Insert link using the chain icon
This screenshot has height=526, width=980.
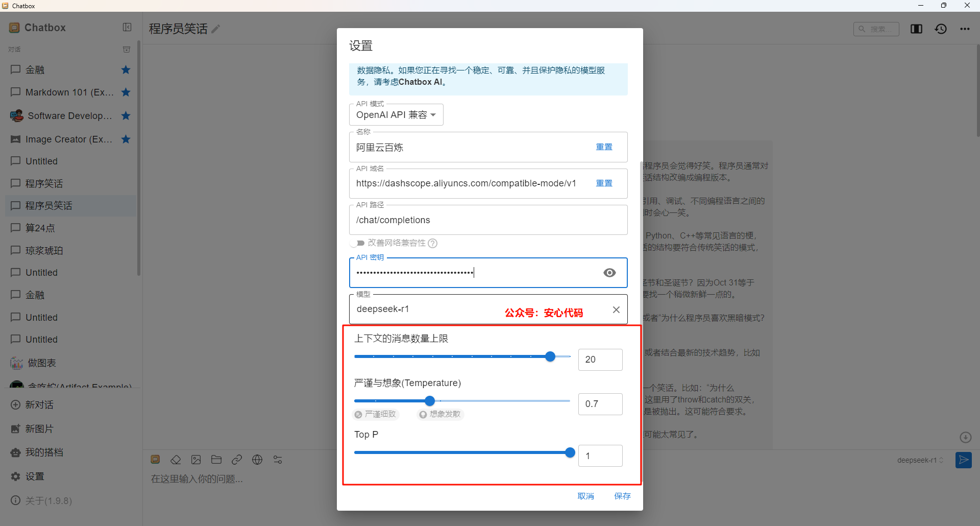237,460
